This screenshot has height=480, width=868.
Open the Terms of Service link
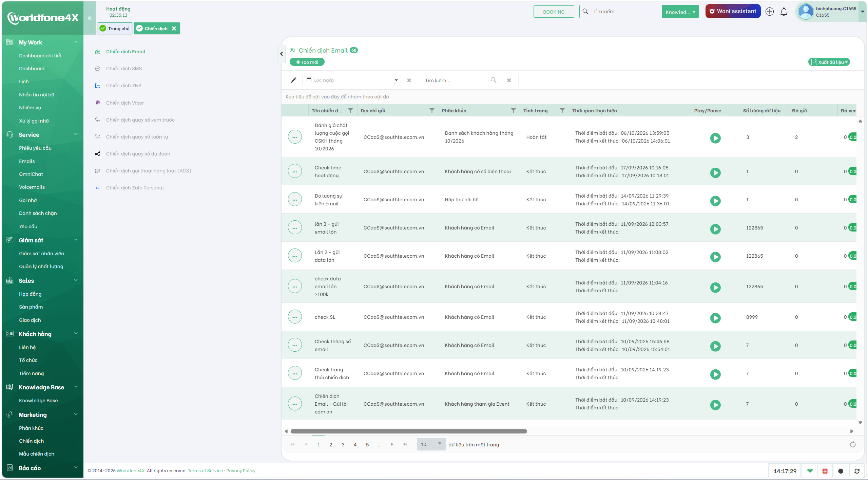[205, 470]
